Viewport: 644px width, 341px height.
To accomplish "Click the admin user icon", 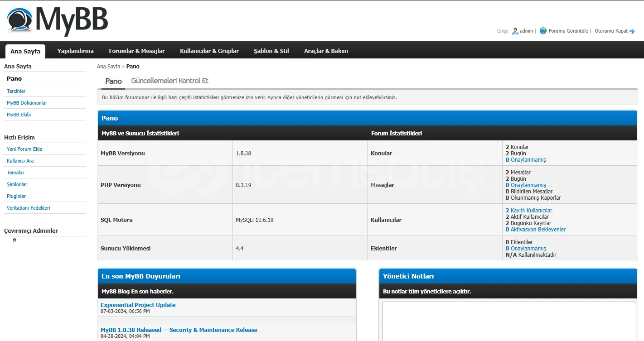I will click(515, 31).
